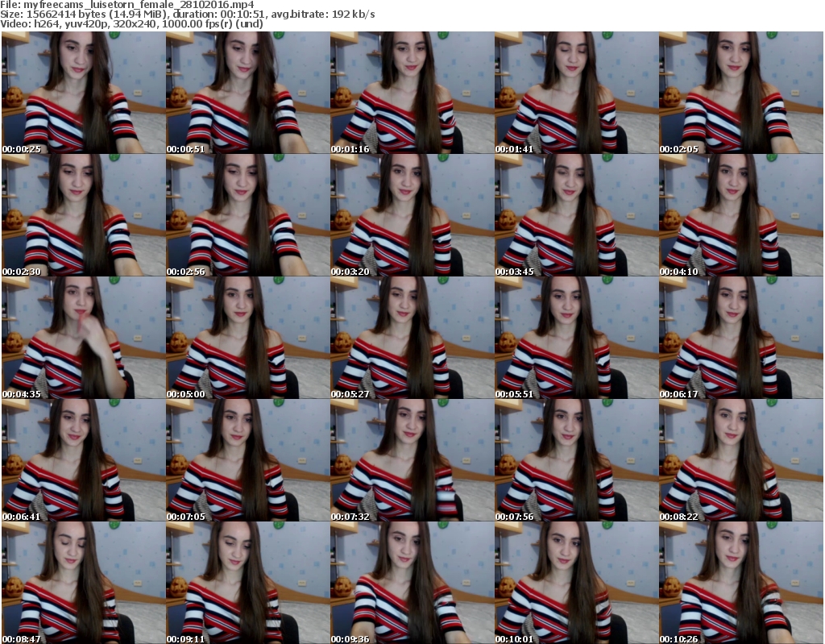View the frame captured at 00:09:36
The height and width of the screenshot is (644, 825).
[x=412, y=583]
